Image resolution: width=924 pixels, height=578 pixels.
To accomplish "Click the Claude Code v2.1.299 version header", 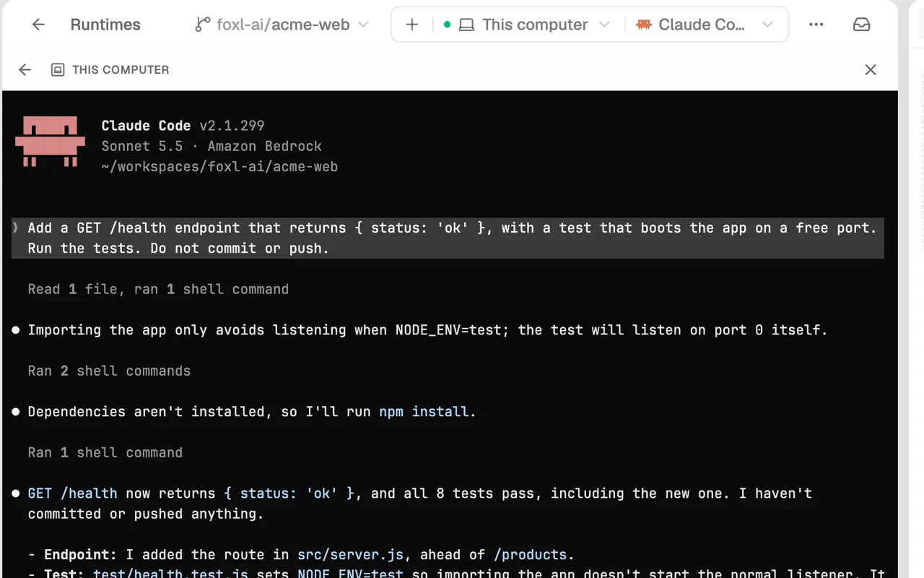I will click(x=183, y=126).
